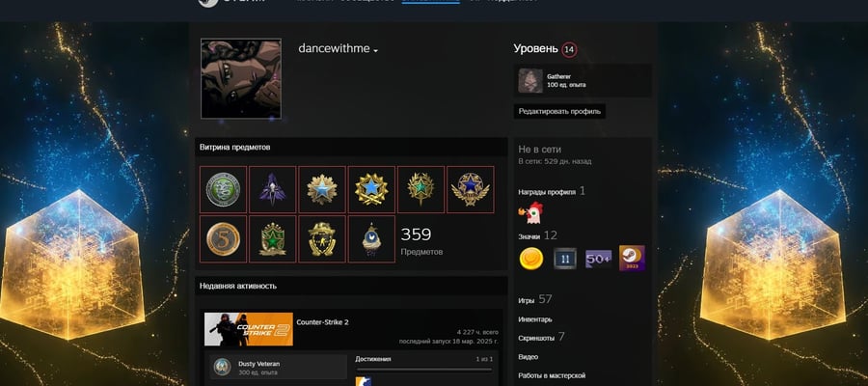Open the Counter-Strike 2 game banner
The image size is (868, 386).
click(249, 329)
